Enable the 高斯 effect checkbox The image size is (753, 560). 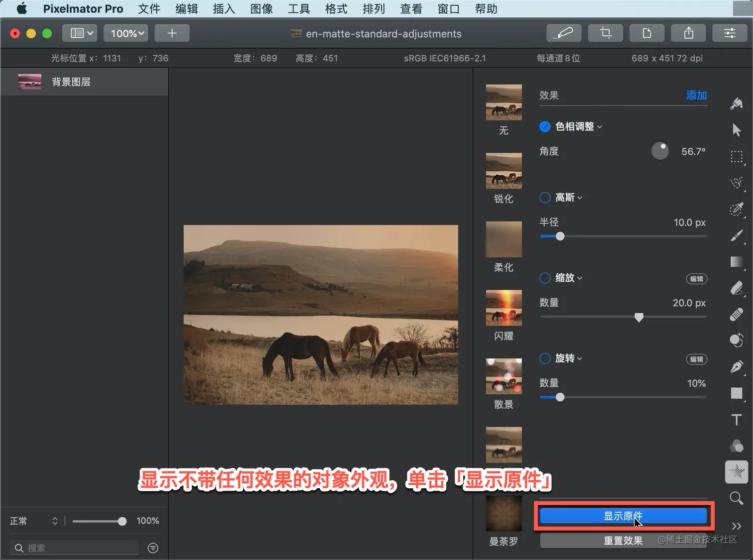(545, 198)
